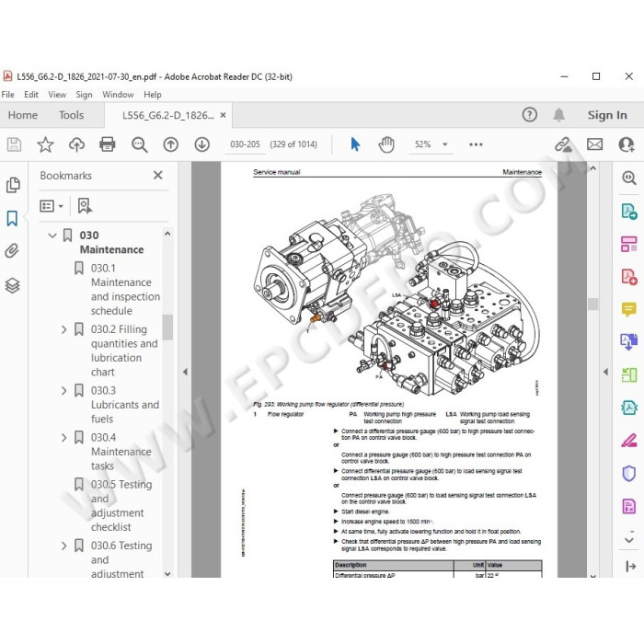The height and width of the screenshot is (644, 644).
Task: Go to previous page arrow
Action: (170, 144)
